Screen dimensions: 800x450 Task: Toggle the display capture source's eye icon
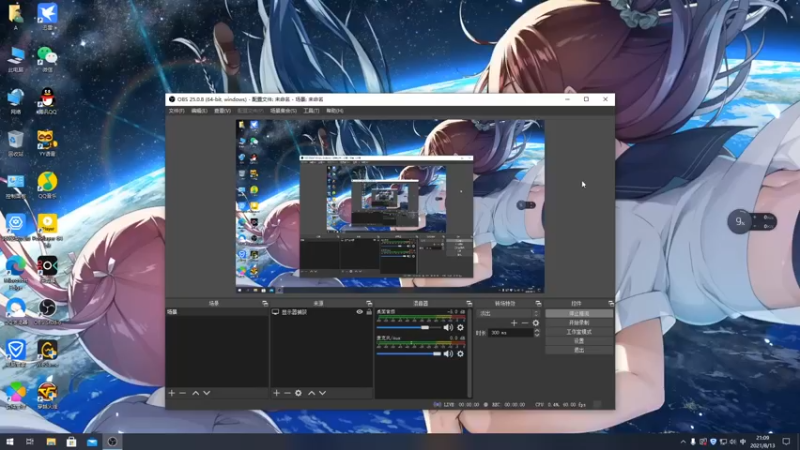pos(360,312)
